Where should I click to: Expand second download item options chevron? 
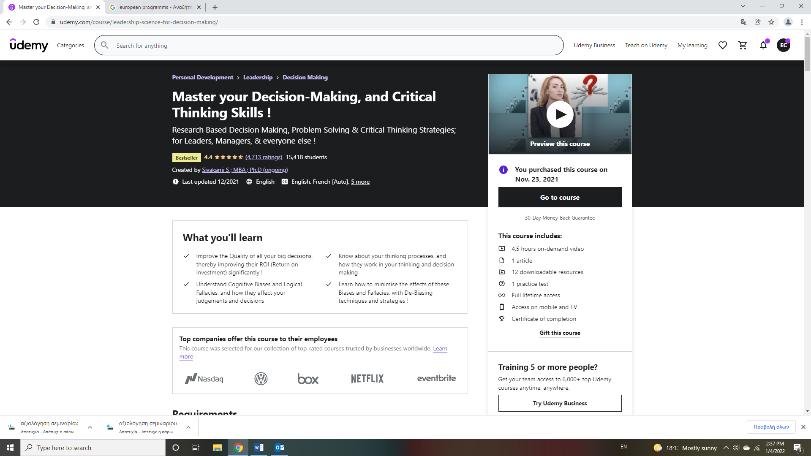click(x=188, y=428)
